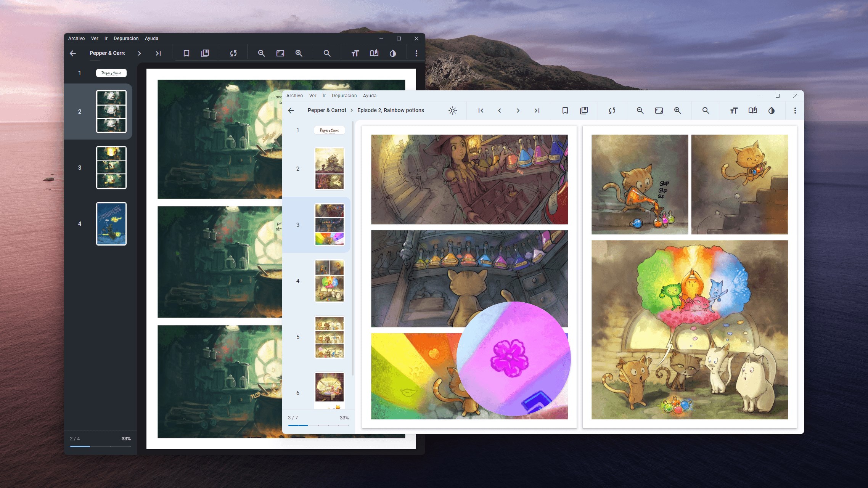Toggle the brightness control
This screenshot has height=488, width=868.
coord(453,110)
